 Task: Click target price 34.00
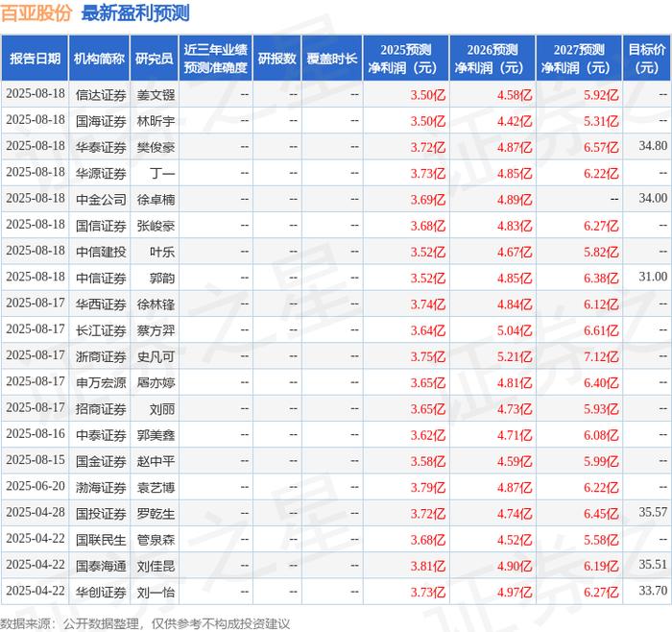point(653,198)
